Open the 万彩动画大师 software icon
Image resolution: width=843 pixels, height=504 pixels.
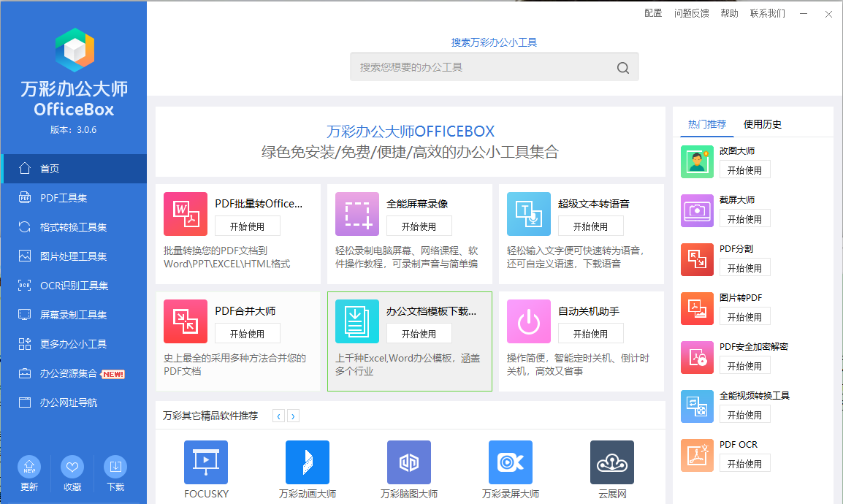click(308, 462)
